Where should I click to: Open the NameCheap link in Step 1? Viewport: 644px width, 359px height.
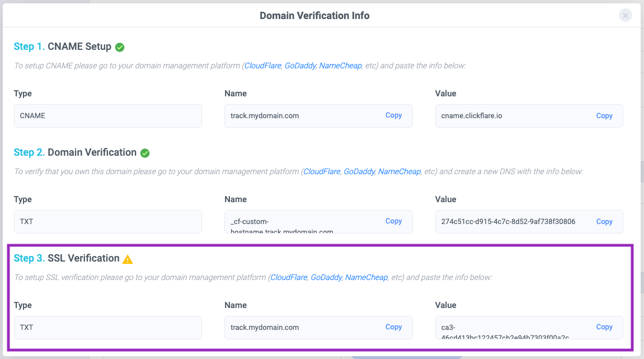click(341, 66)
